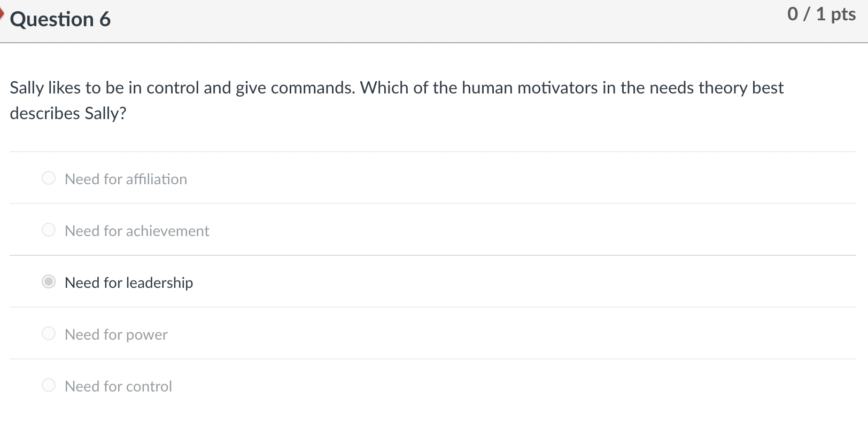Click the selected 'Need for leadership' radio button
This screenshot has height=423, width=868.
click(48, 281)
